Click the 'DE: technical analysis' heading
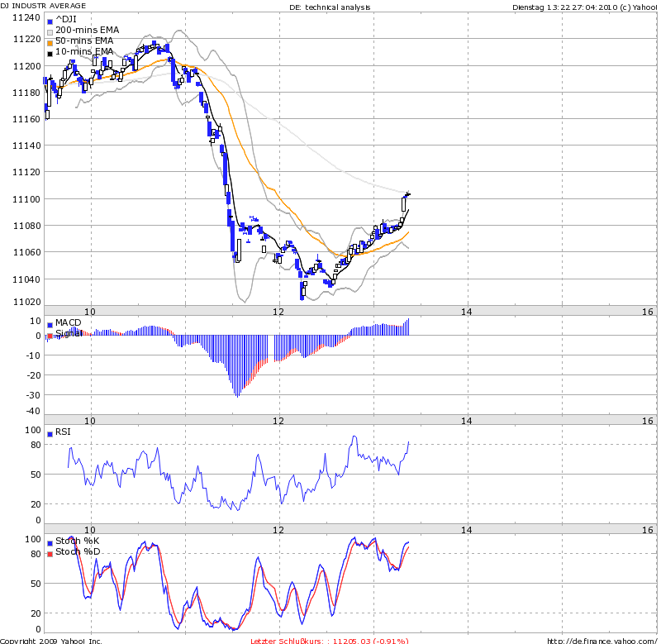Screen dimensions: 661x644 coord(330,7)
